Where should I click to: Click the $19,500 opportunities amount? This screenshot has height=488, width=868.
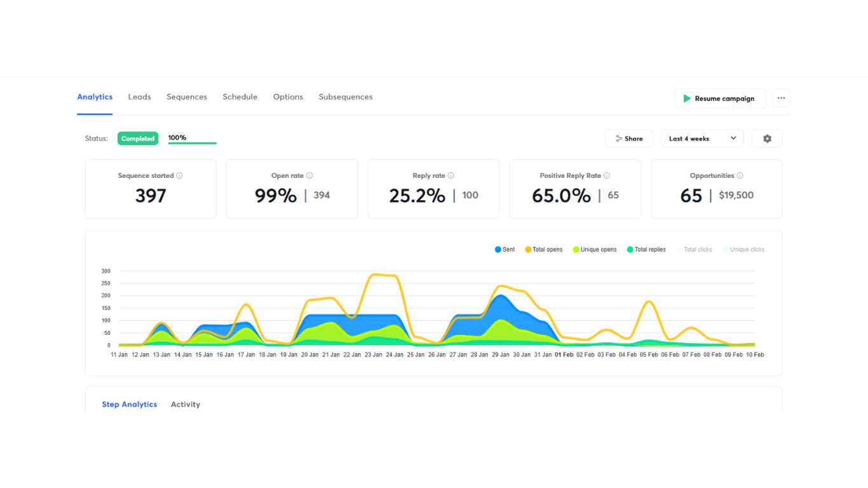click(736, 196)
